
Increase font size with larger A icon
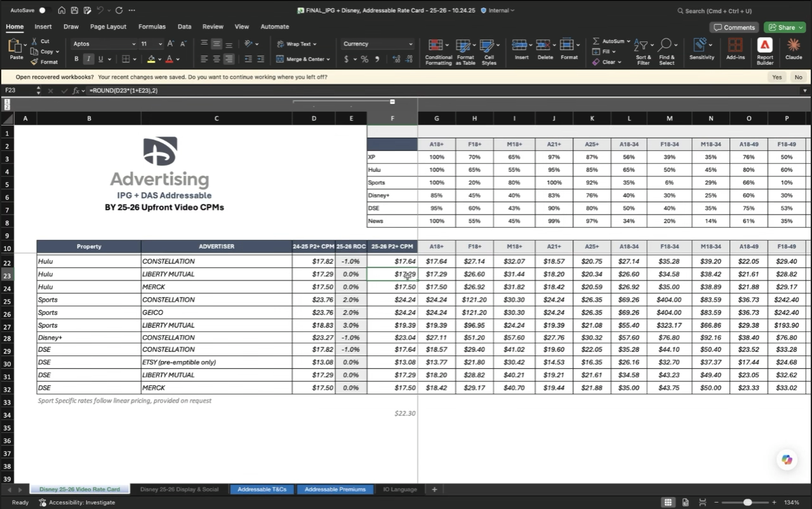pos(171,44)
